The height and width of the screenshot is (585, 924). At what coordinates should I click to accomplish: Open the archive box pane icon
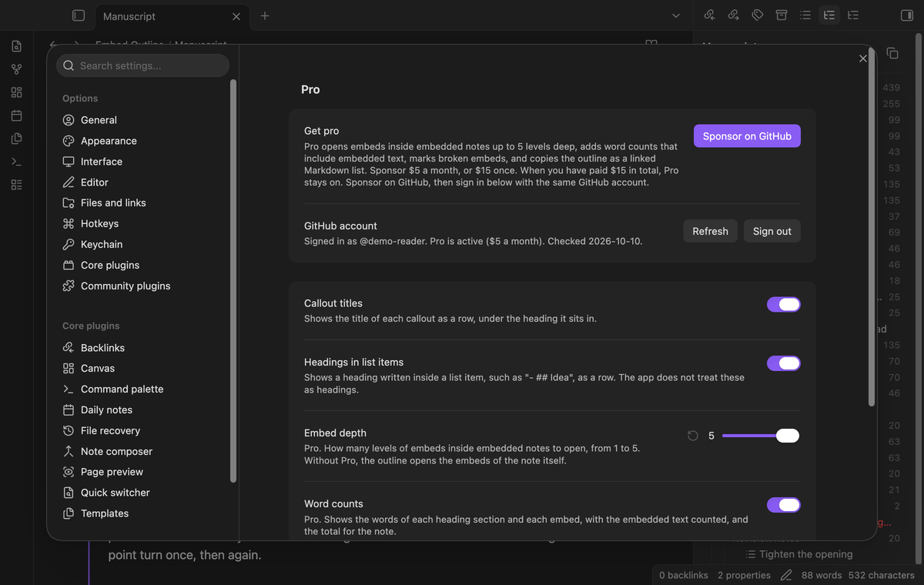coord(782,15)
